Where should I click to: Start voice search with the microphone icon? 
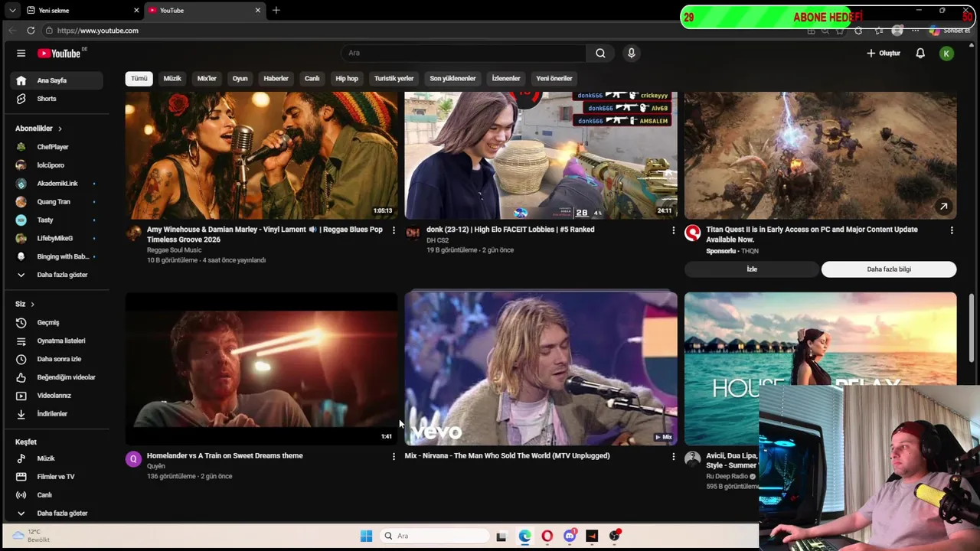[x=632, y=53]
